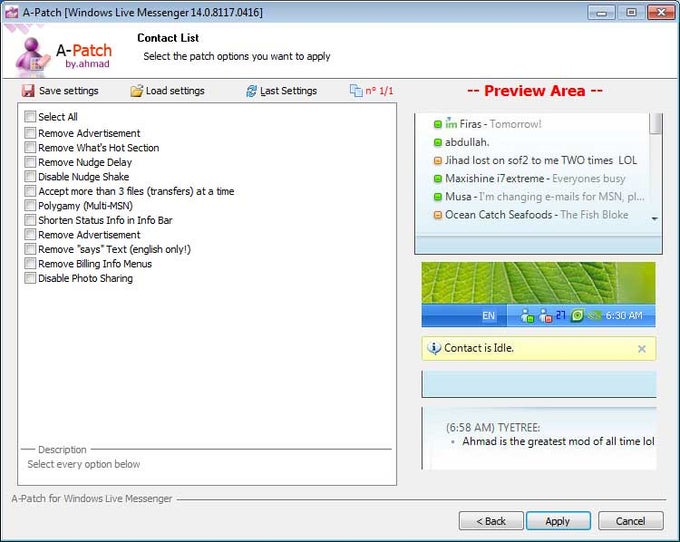Click the empty blue preview input box
This screenshot has height=542, width=680.
tap(539, 384)
